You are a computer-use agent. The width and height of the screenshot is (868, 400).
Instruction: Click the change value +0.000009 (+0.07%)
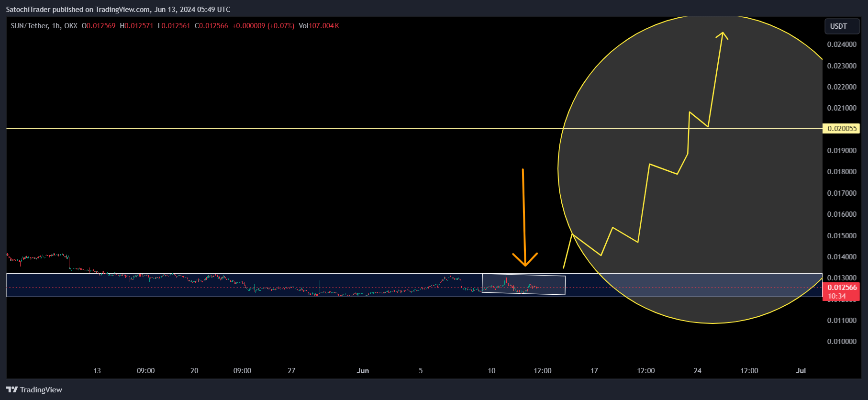tap(263, 26)
